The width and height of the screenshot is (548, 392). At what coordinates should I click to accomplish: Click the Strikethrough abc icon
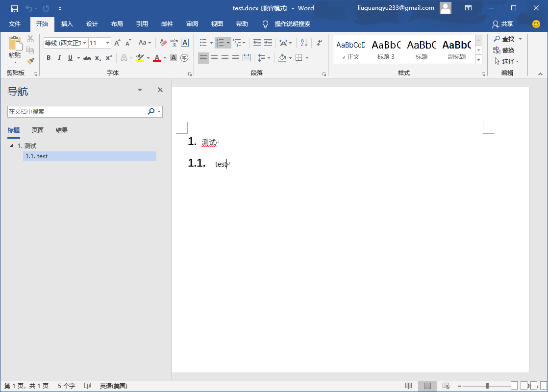pyautogui.click(x=87, y=58)
